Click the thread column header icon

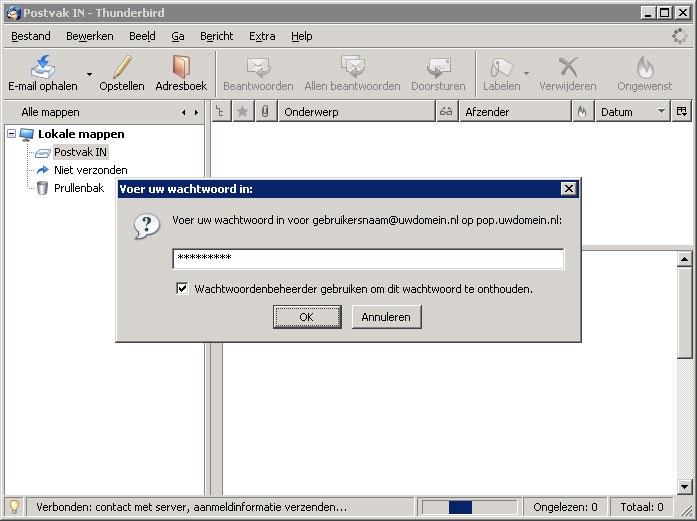[x=220, y=112]
